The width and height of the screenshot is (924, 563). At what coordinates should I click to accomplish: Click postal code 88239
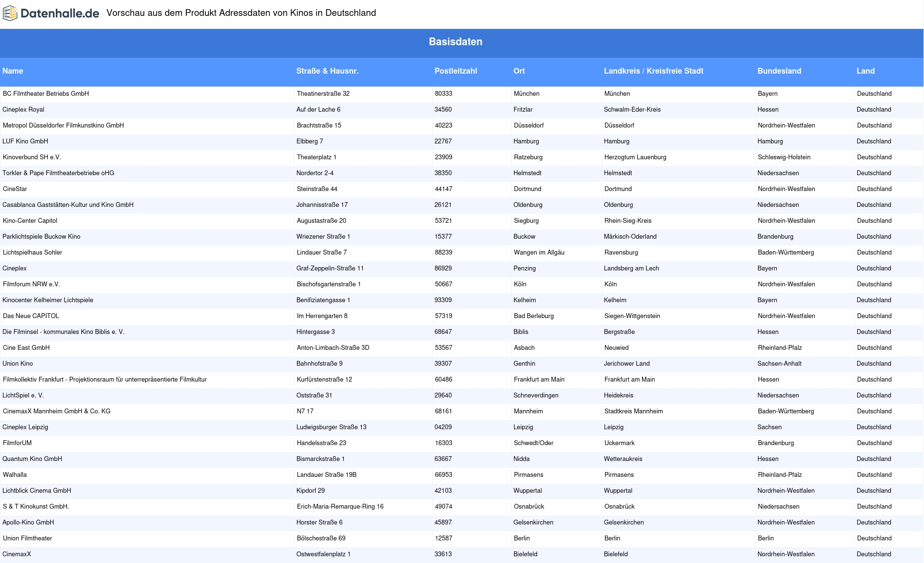444,253
